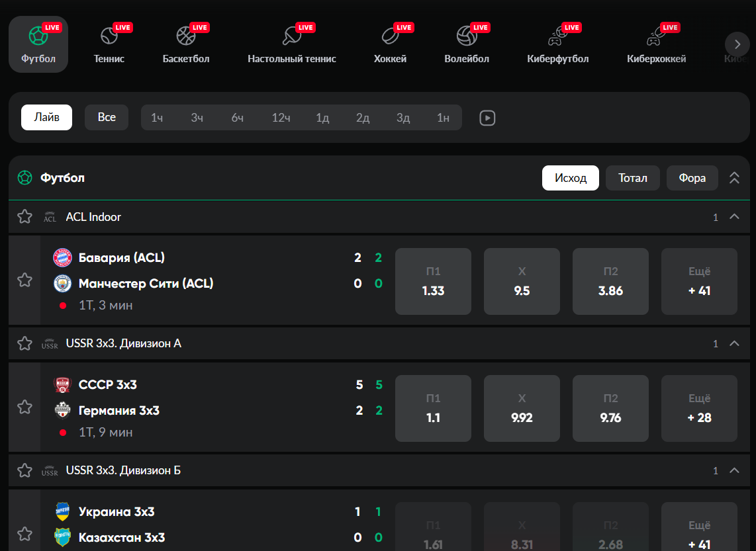Select the 6ч time filter
Screen dimensions: 756x551
point(237,118)
